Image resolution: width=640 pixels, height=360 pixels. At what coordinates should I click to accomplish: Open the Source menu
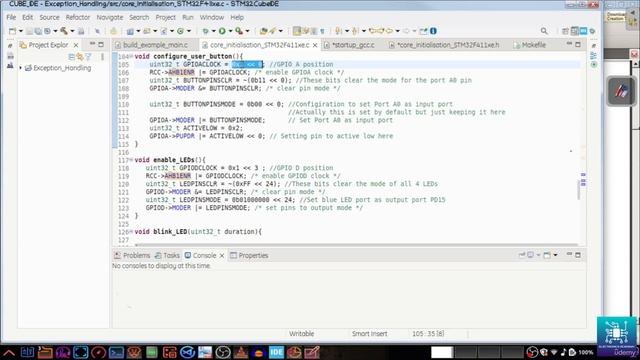pos(49,18)
